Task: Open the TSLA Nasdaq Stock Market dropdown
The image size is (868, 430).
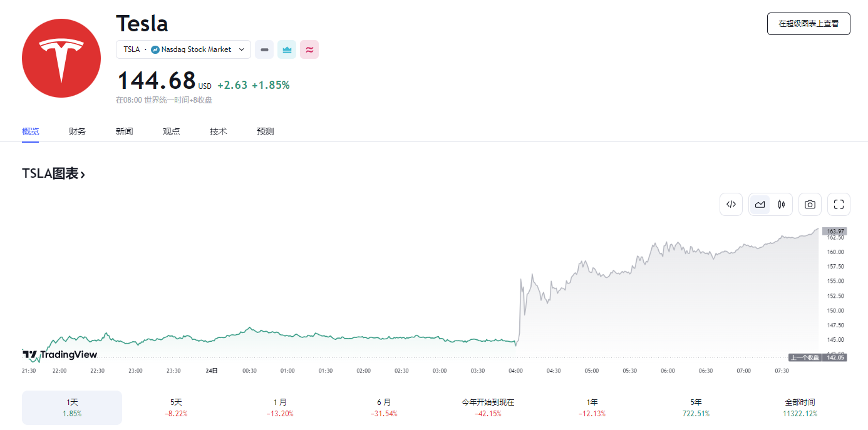Action: (x=183, y=49)
